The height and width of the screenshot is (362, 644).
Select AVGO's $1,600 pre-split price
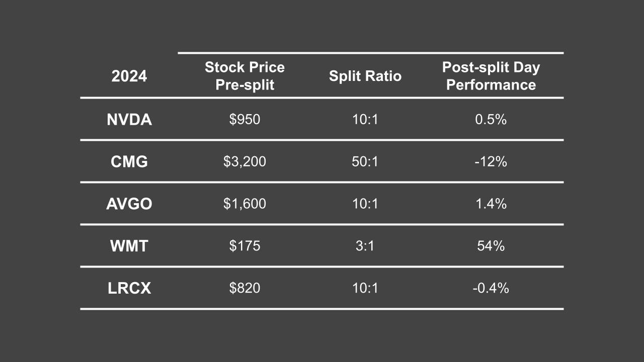tap(245, 204)
